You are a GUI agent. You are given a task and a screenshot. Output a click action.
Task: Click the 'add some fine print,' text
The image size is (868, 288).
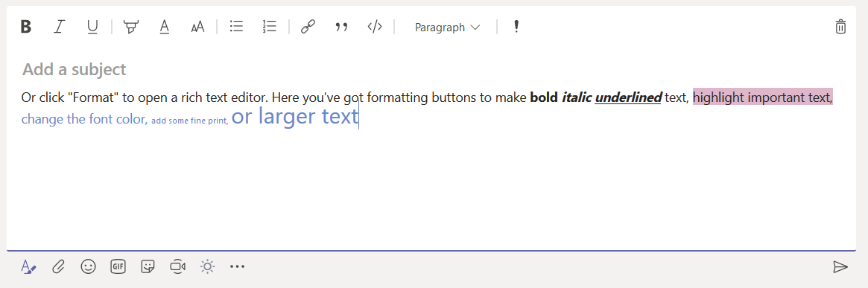click(x=190, y=121)
